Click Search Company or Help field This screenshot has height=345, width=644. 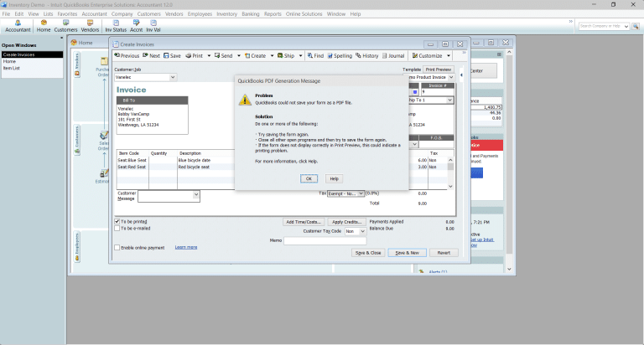coord(604,26)
